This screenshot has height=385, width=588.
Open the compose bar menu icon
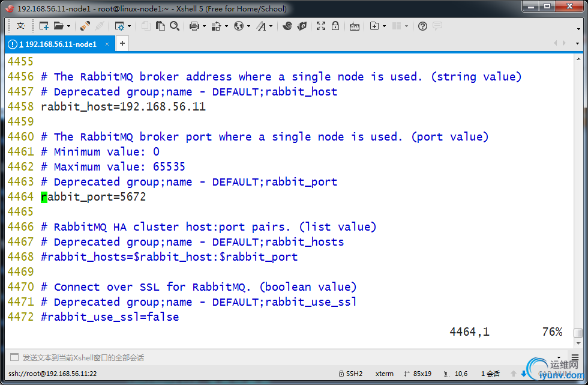point(575,357)
